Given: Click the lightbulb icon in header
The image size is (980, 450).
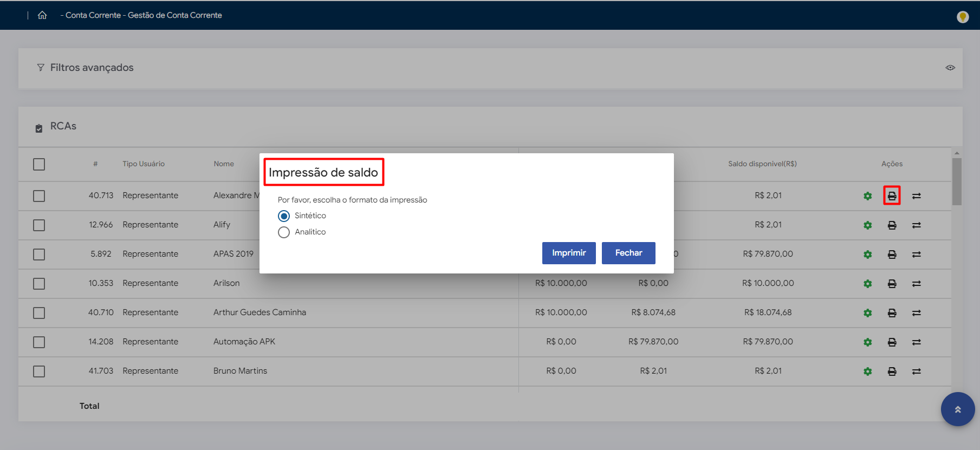Looking at the screenshot, I should (x=962, y=17).
